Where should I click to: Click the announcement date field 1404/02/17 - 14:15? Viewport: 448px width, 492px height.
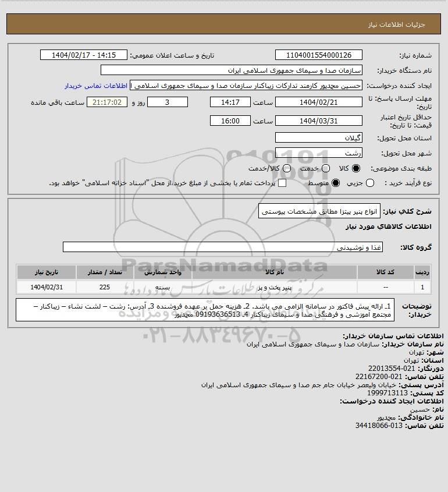pyautogui.click(x=84, y=55)
